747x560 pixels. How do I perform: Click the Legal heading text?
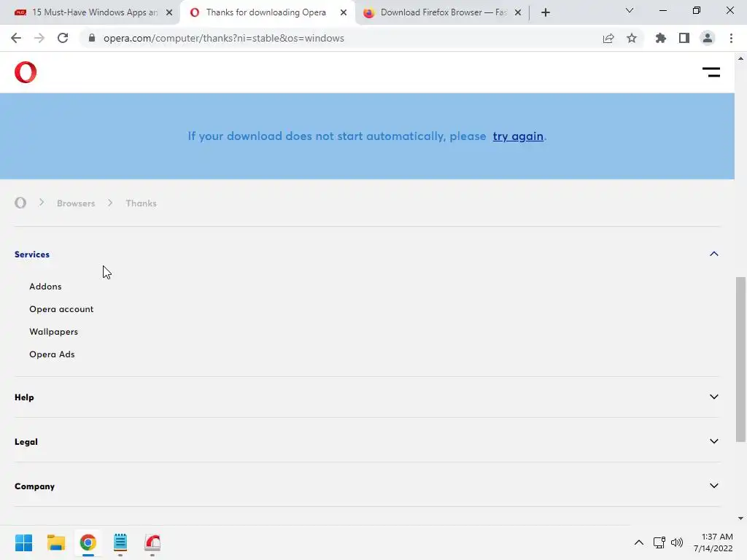[x=26, y=442]
